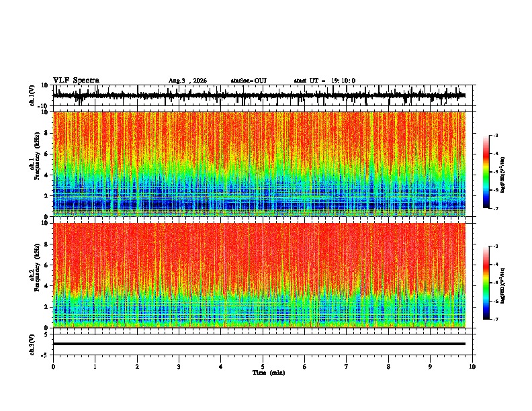This screenshot has width=532, height=411.
Task: Click the "8" kHz tick on ch.1 frequency axis
Action: coord(47,133)
